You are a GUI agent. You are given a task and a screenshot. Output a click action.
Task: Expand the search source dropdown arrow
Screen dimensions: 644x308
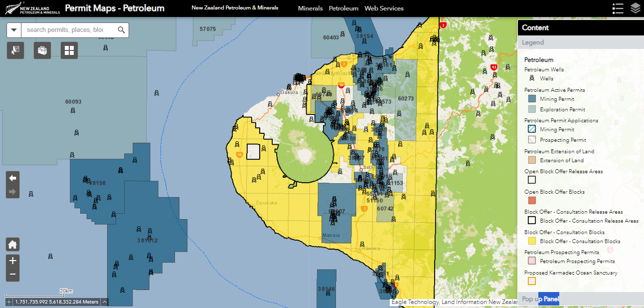[14, 30]
